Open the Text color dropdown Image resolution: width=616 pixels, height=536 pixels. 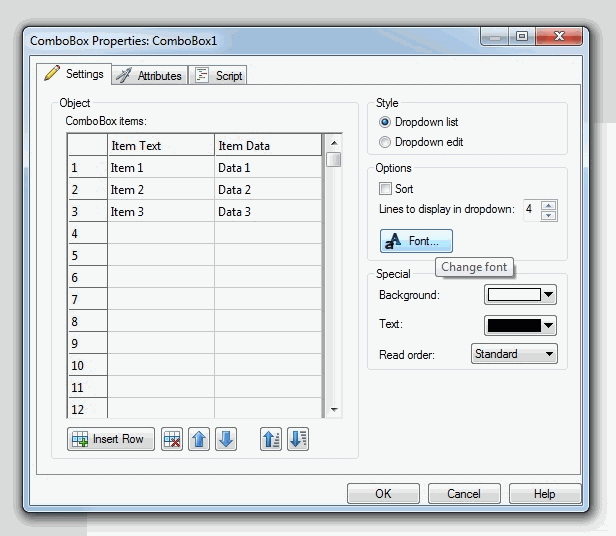549,325
